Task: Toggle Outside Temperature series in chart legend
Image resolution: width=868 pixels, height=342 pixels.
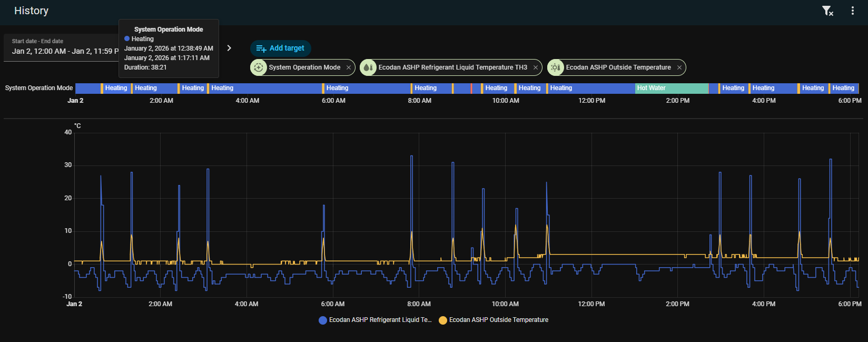Action: [498, 320]
